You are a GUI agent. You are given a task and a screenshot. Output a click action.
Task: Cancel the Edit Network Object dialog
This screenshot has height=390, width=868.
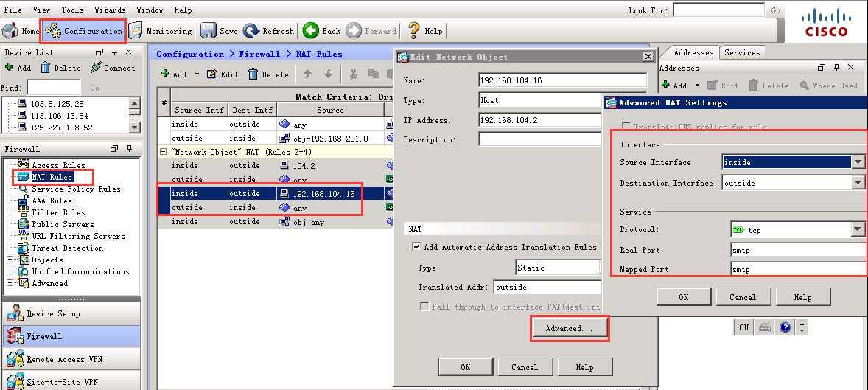click(525, 366)
